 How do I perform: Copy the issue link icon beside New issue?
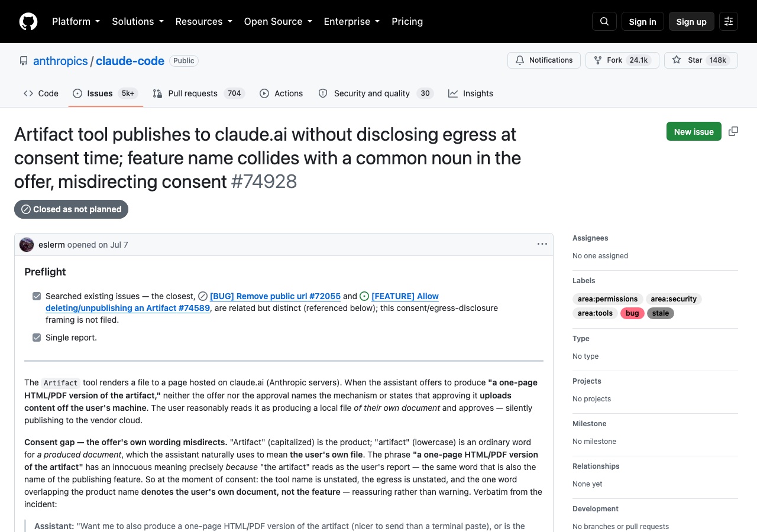[x=733, y=131]
